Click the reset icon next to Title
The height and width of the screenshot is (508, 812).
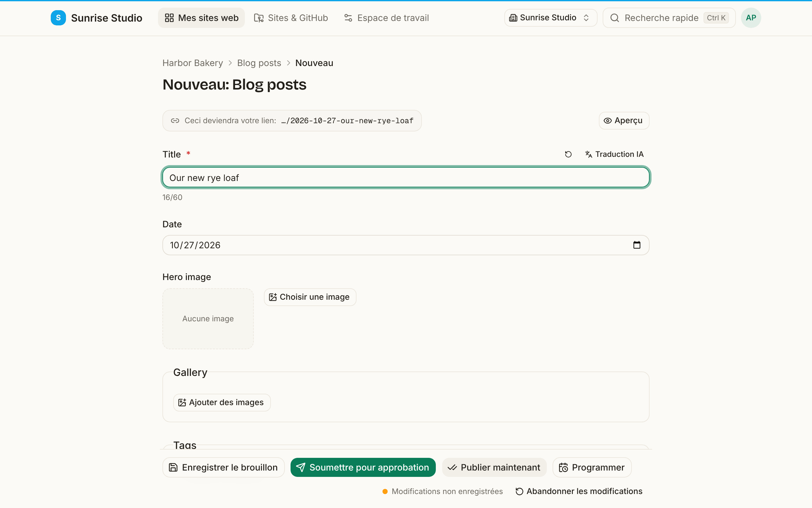point(568,154)
